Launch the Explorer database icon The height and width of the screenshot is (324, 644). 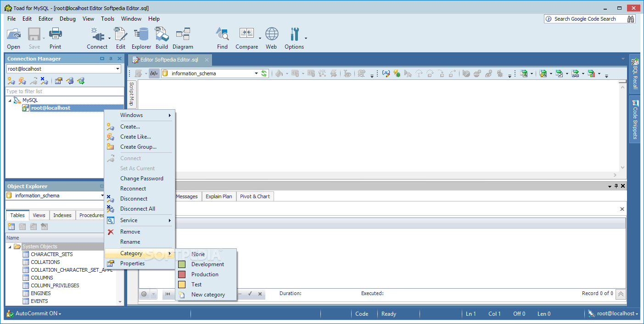pos(141,34)
